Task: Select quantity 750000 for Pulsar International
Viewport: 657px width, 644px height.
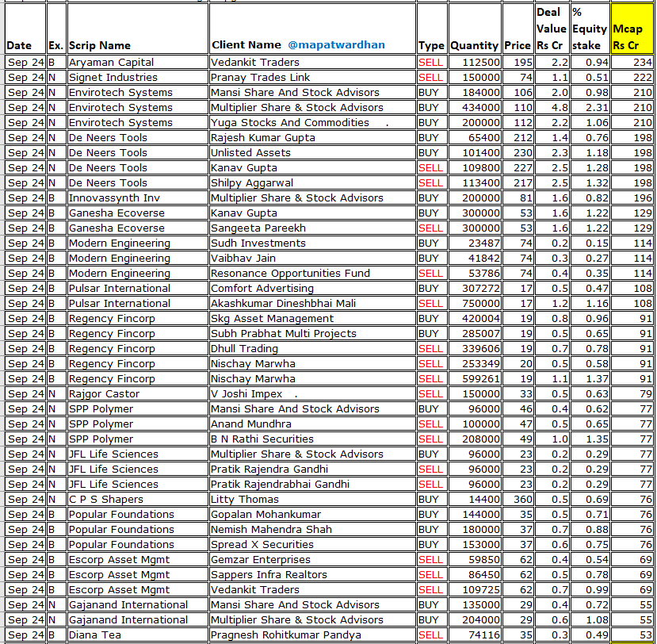Action: click(475, 304)
